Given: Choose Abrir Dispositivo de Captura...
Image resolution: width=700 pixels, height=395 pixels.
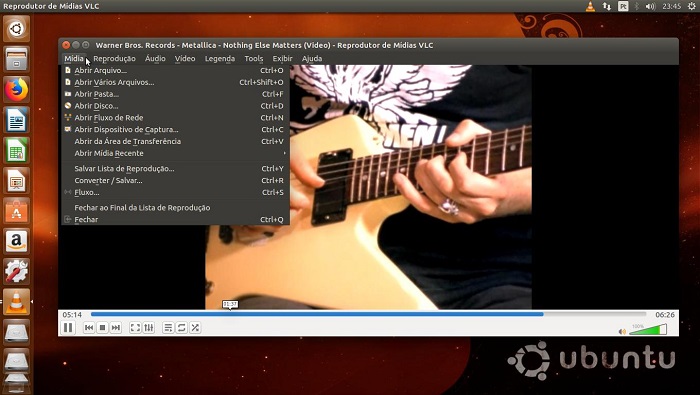Looking at the screenshot, I should [175, 129].
